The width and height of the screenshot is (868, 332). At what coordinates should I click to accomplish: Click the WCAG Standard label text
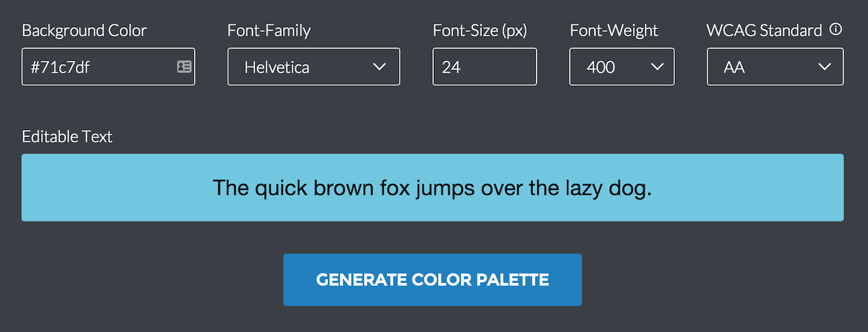764,31
